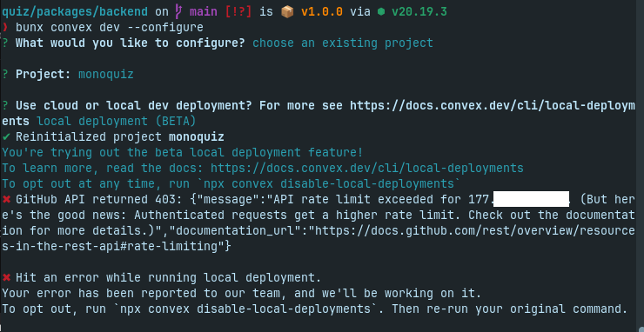644x332 pixels.
Task: Click the green checkmark before Reinitialized project
Action: pos(6,136)
